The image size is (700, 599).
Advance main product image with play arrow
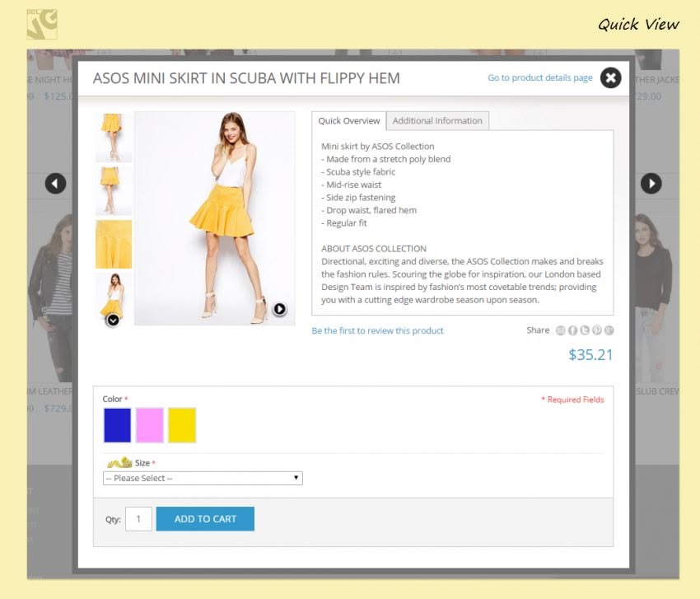(279, 309)
